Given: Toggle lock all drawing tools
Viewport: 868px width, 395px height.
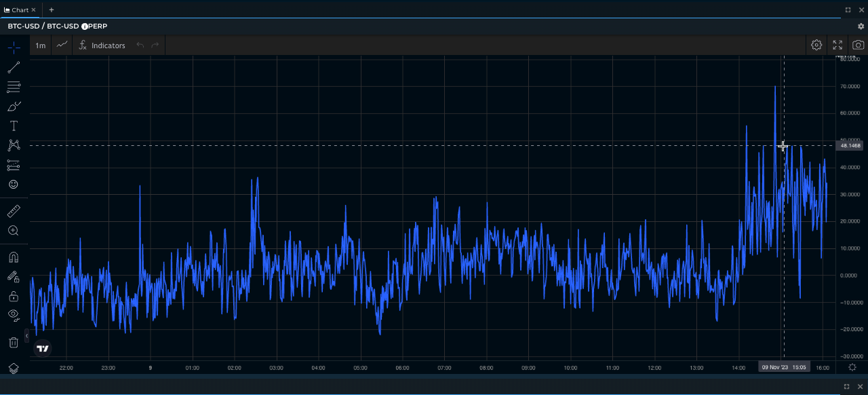Looking at the screenshot, I should pyautogui.click(x=14, y=296).
